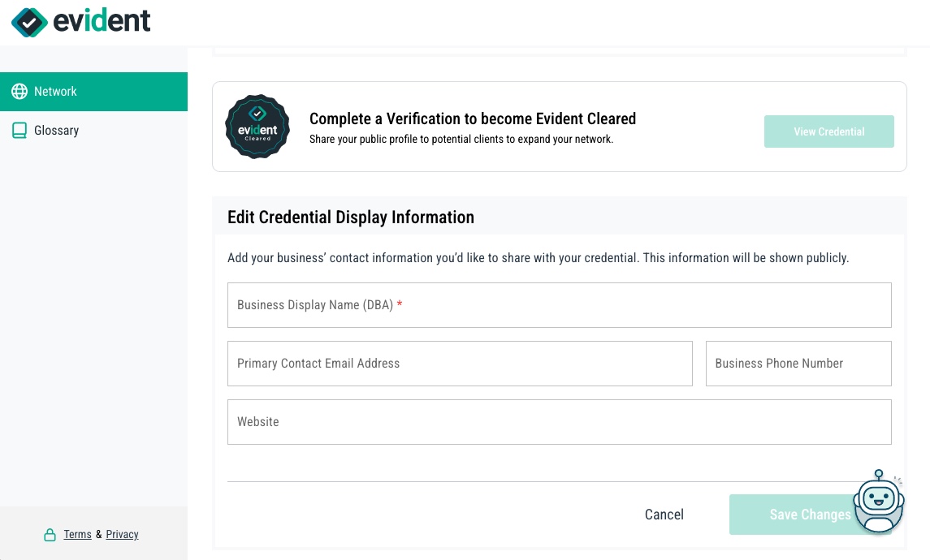Select the Network globe icon in sidebar
Image resolution: width=930 pixels, height=560 pixels.
[x=19, y=91]
